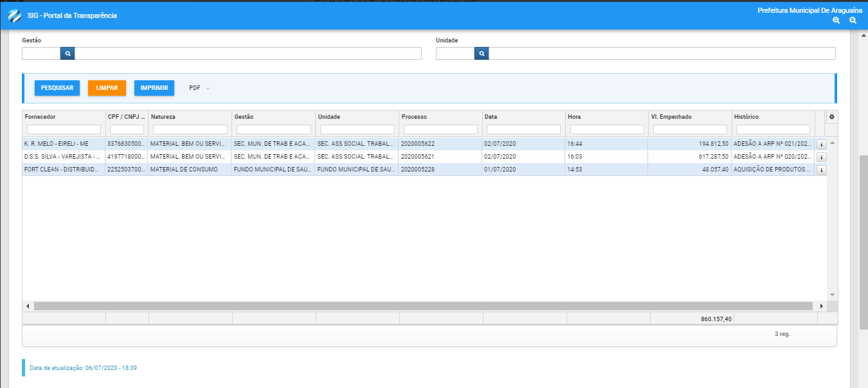This screenshot has height=388, width=868.
Task: Sort by the Fornecedor column header
Action: (x=40, y=117)
